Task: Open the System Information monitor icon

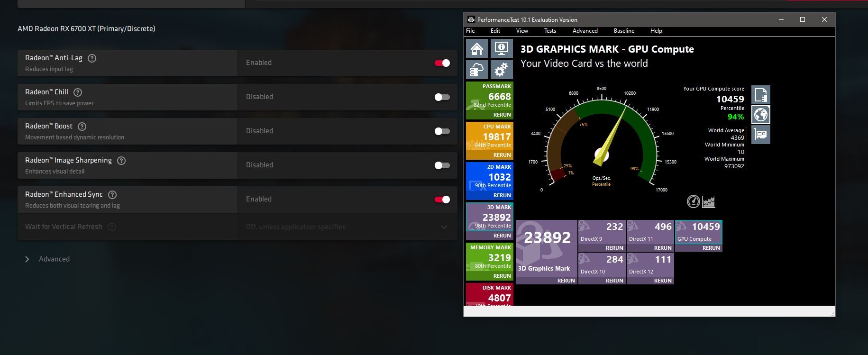Action: pyautogui.click(x=502, y=48)
